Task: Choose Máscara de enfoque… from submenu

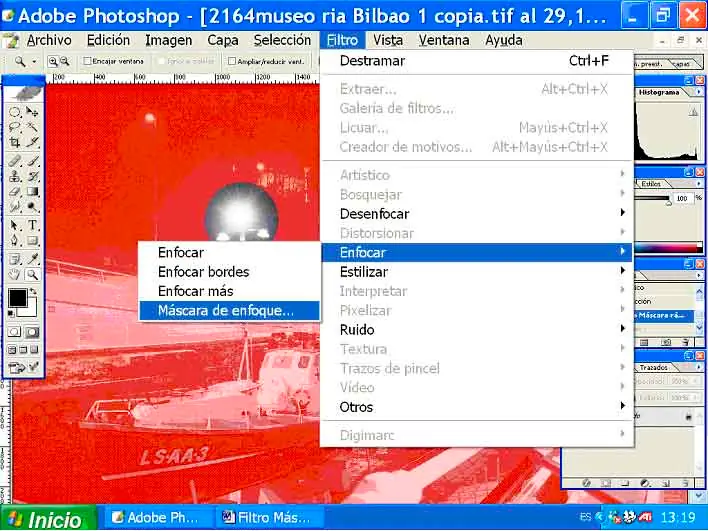Action: click(229, 311)
